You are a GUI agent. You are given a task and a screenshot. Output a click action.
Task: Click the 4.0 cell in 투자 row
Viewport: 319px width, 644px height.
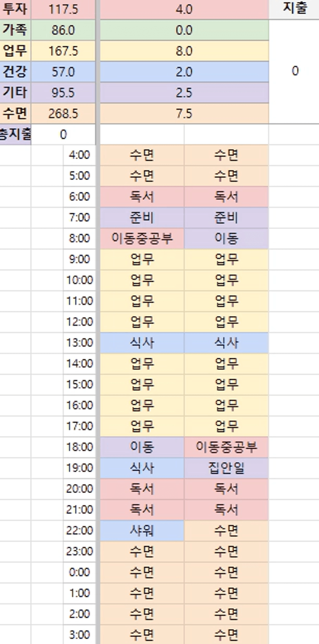(184, 9)
